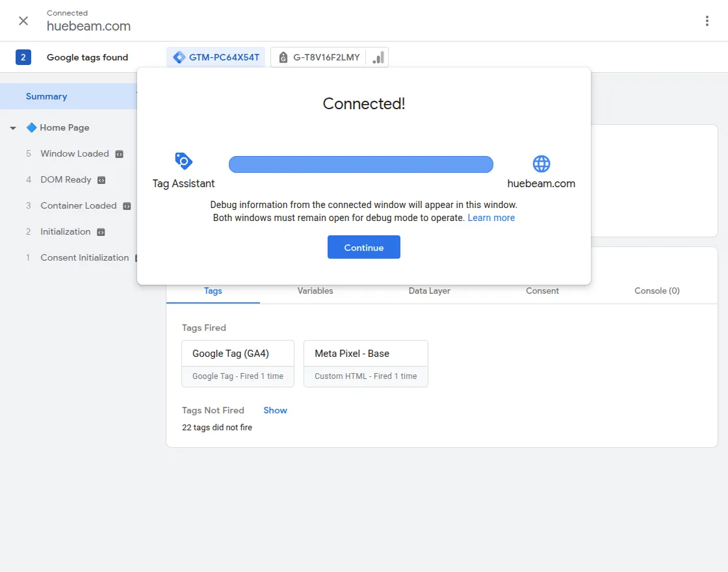Open the Google Tag (GA4) fired tag card
Image resolution: width=728 pixels, height=572 pixels.
click(238, 363)
